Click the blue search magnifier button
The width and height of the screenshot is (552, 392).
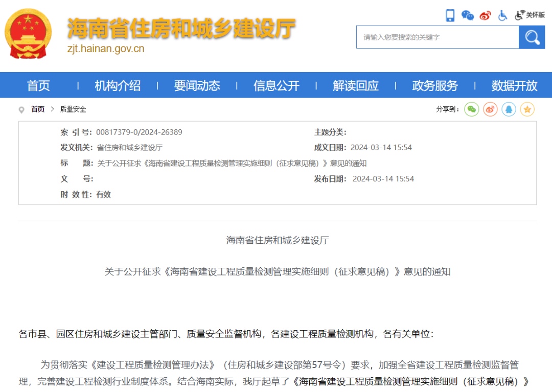pos(532,37)
